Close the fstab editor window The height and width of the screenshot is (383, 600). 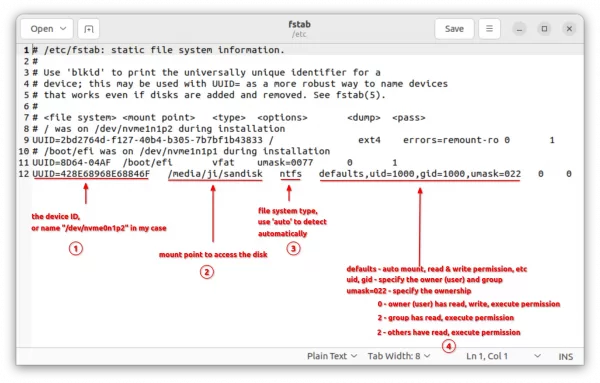pyautogui.click(x=569, y=29)
